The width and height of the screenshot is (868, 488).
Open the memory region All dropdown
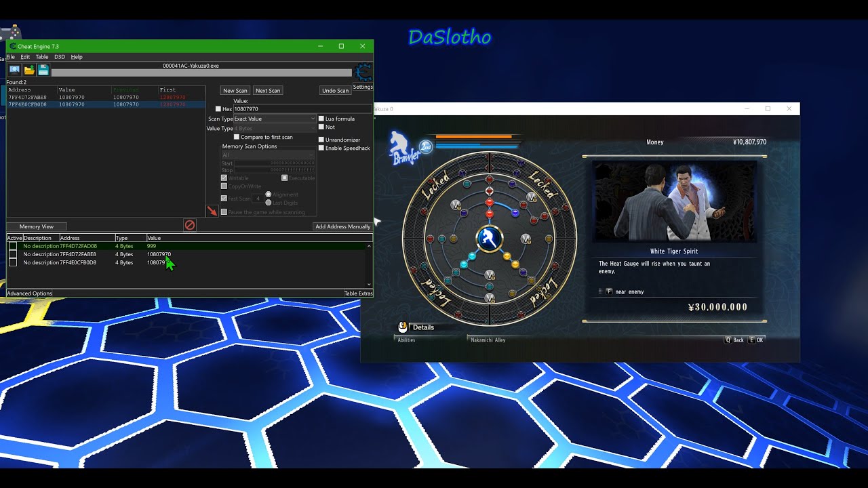[x=268, y=155]
